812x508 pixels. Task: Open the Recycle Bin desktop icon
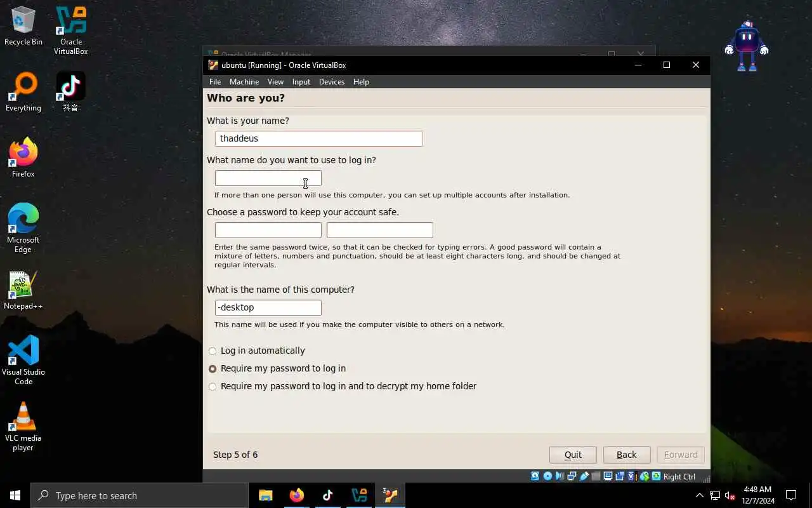point(23,26)
